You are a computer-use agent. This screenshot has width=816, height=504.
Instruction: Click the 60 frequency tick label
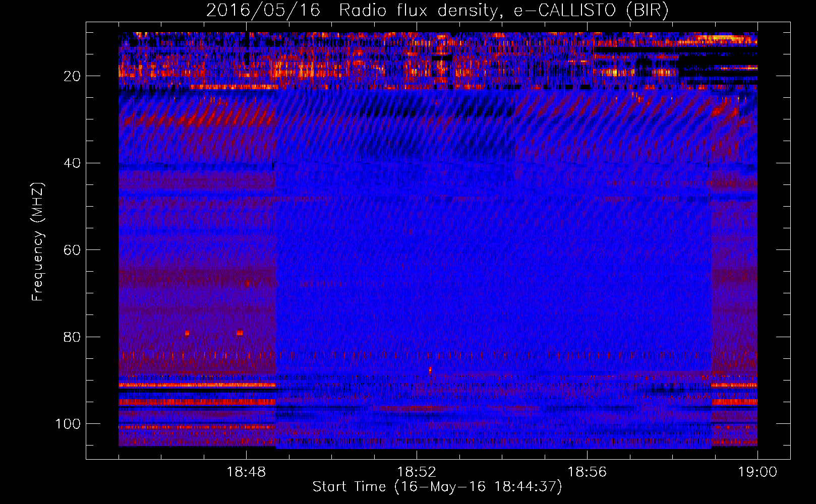coord(72,250)
